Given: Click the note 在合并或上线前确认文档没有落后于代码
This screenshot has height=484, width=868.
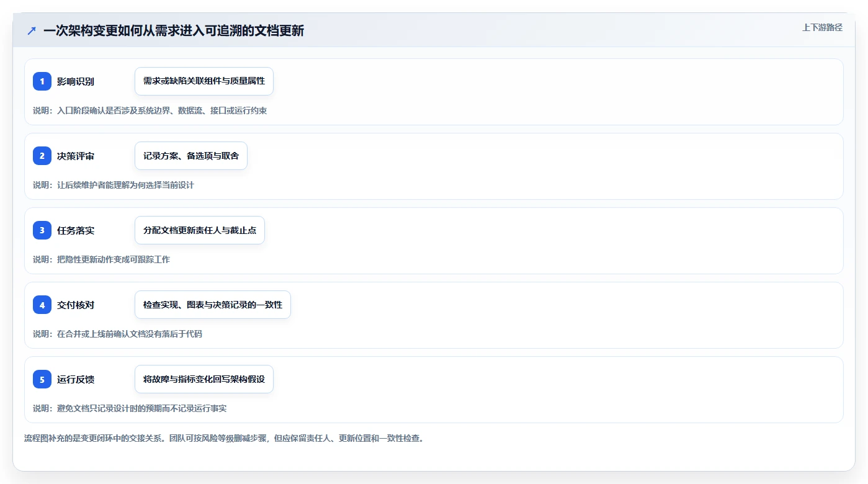Looking at the screenshot, I should click(117, 334).
